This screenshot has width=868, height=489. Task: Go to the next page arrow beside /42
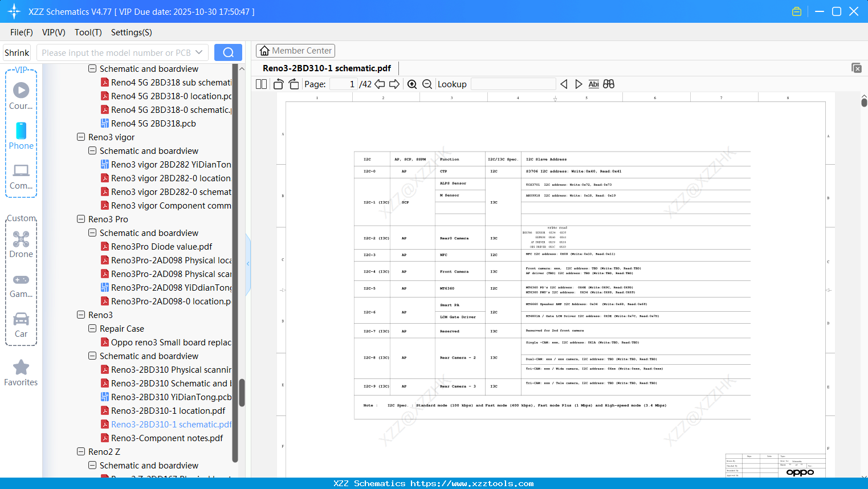pyautogui.click(x=394, y=84)
